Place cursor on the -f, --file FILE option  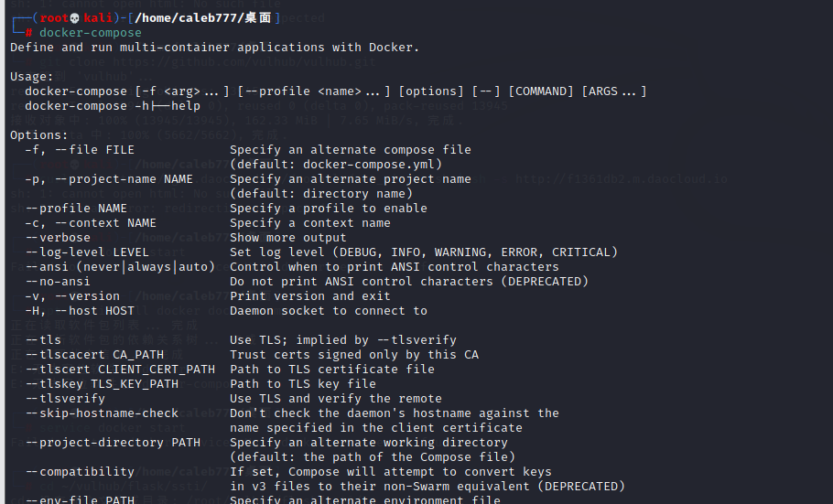[80, 150]
